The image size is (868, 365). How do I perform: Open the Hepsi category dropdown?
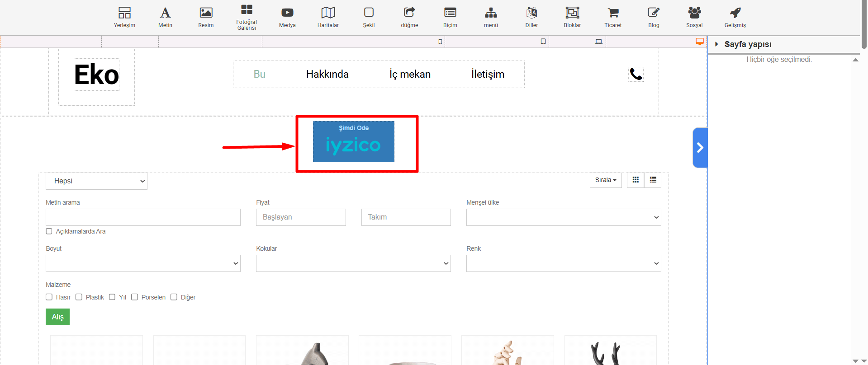(96, 181)
